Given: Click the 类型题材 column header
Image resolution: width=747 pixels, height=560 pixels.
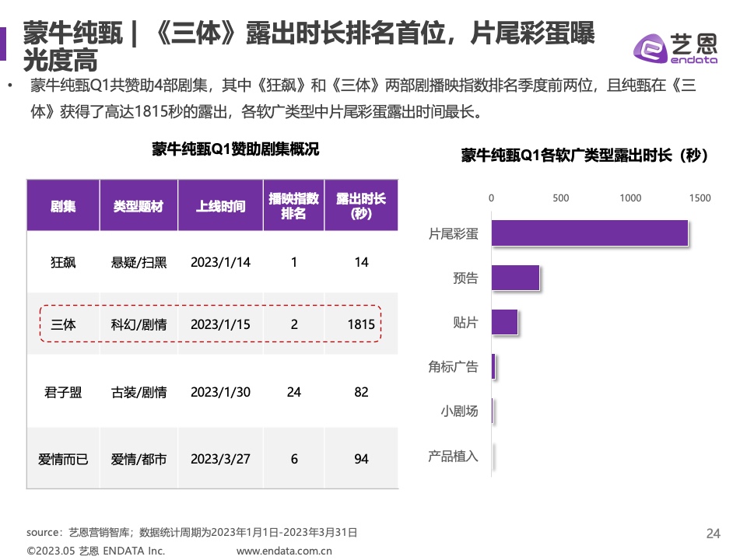Looking at the screenshot, I should [139, 206].
